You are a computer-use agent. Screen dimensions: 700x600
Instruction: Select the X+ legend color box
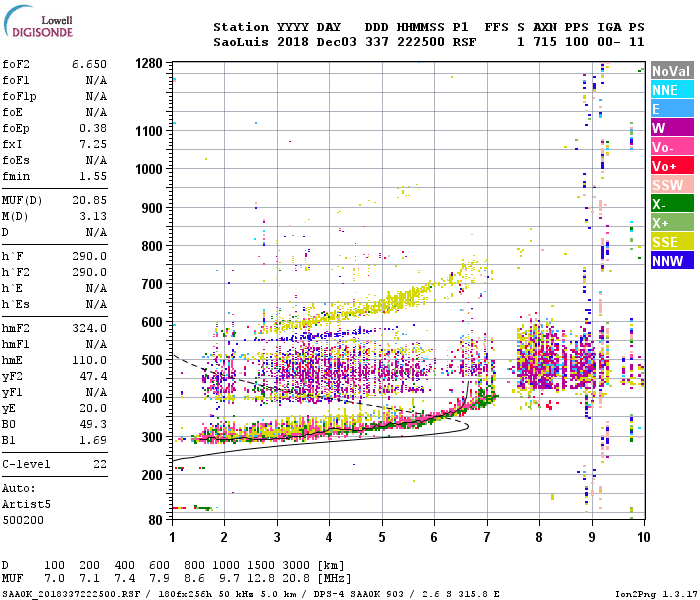pyautogui.click(x=672, y=222)
